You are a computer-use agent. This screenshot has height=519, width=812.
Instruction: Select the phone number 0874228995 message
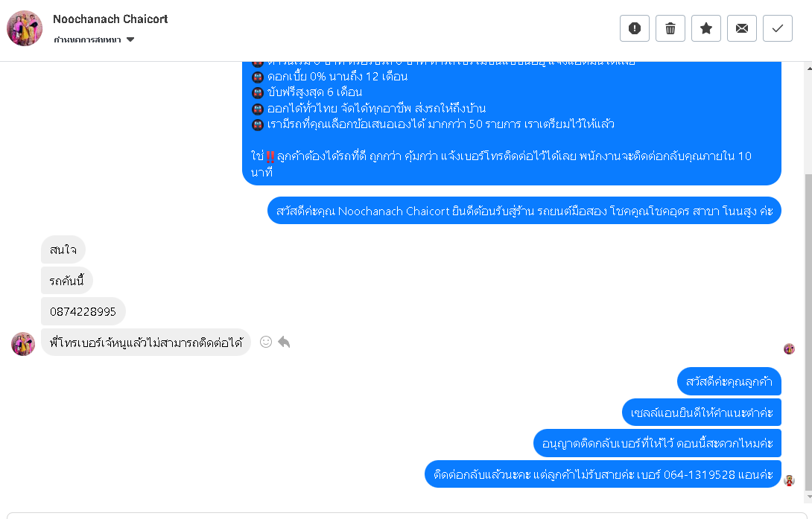(83, 311)
